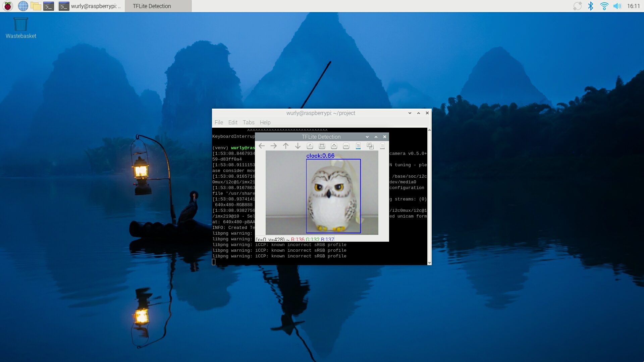Click the terminal cursor block
The height and width of the screenshot is (362, 644).
[214, 262]
